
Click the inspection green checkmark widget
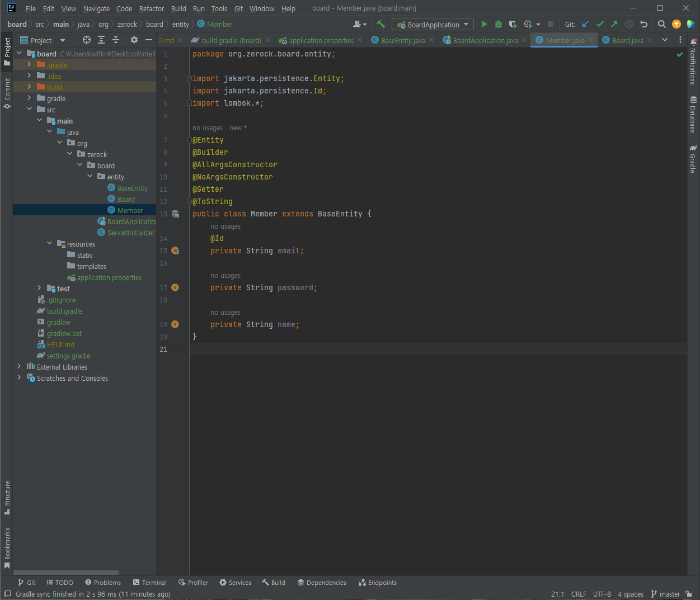click(680, 54)
